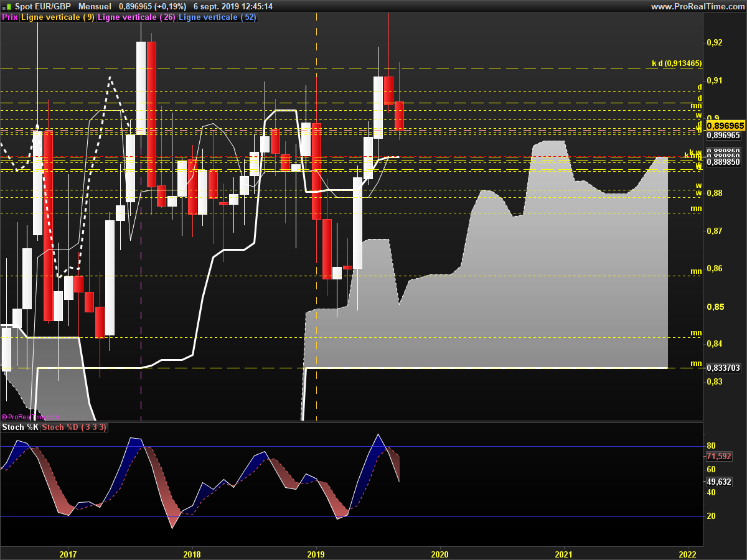Click the yellow 0,896965 current price tag
Screen dimensions: 747x560
[x=725, y=126]
